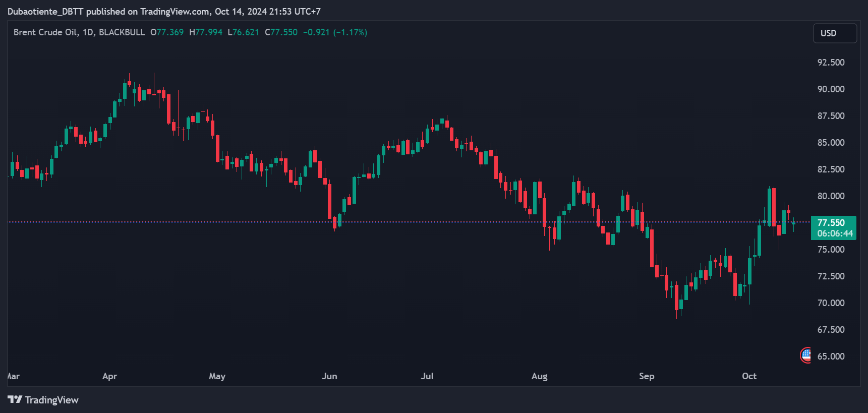Click the 67.500 price axis label

coord(831,330)
